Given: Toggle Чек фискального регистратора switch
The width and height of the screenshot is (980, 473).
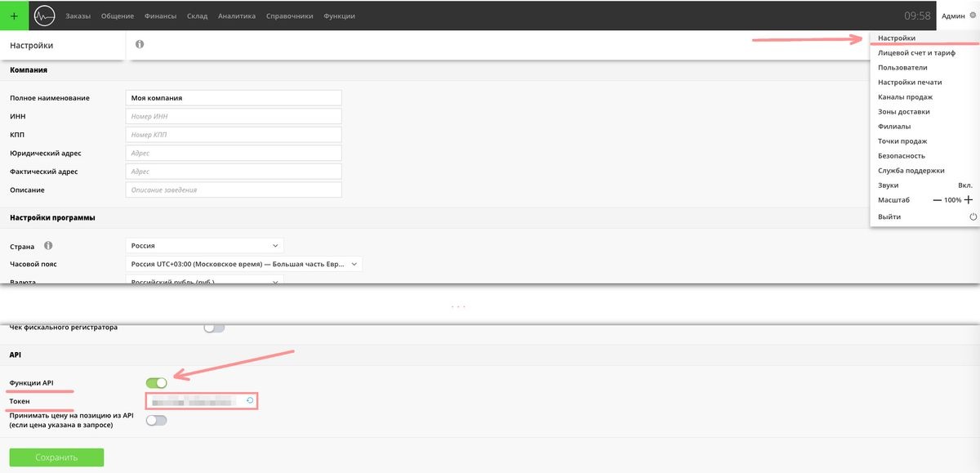Looking at the screenshot, I should (214, 328).
